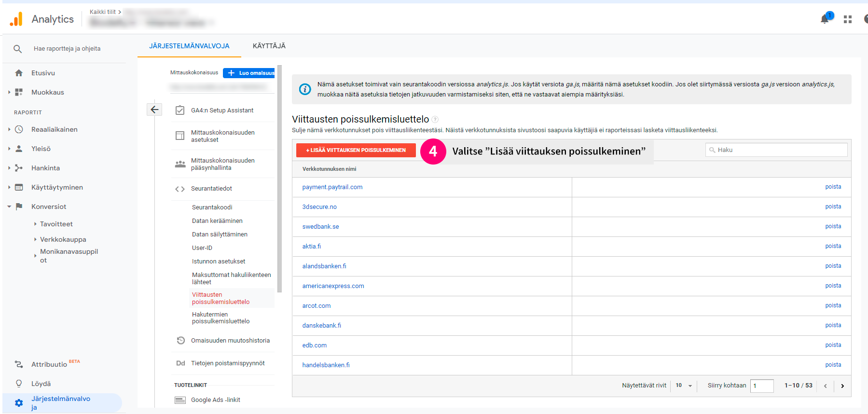Click the help question mark beside Viittausten poissulkemisluettelo

click(x=435, y=120)
